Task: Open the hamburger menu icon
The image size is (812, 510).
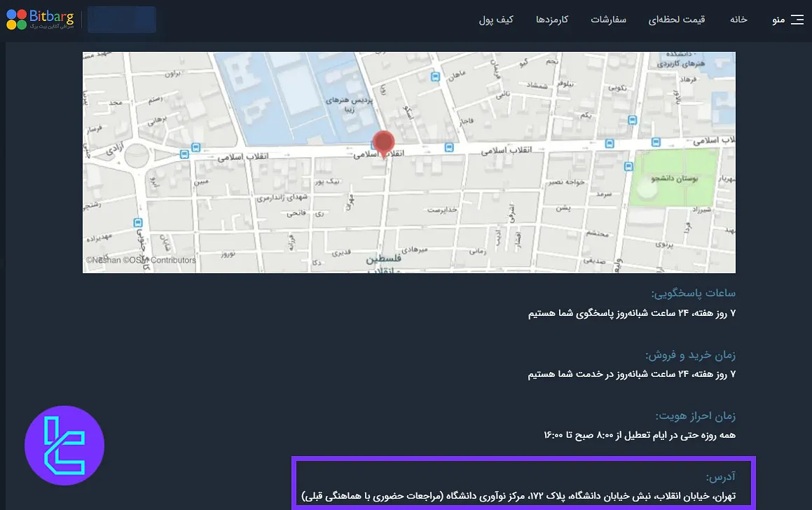Action: (797, 20)
